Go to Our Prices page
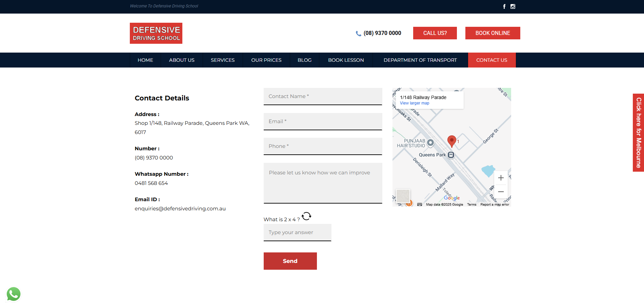Screen dimensions: 644x305 pos(266,60)
